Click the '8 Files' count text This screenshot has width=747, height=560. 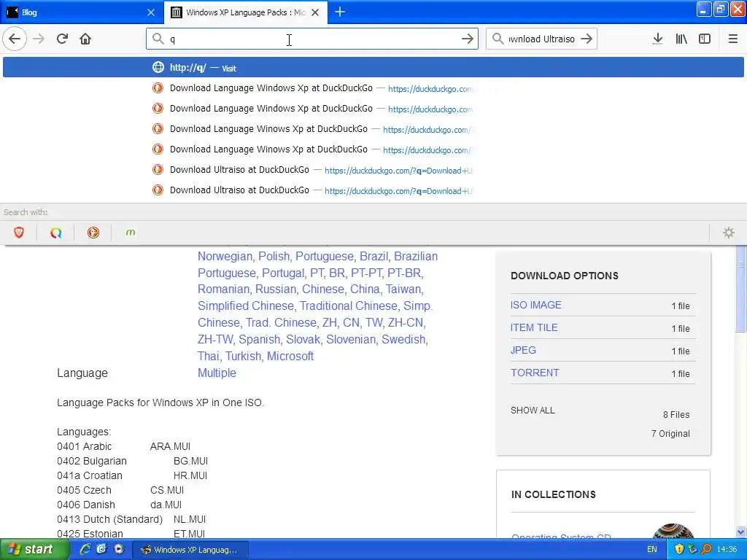pyautogui.click(x=676, y=415)
